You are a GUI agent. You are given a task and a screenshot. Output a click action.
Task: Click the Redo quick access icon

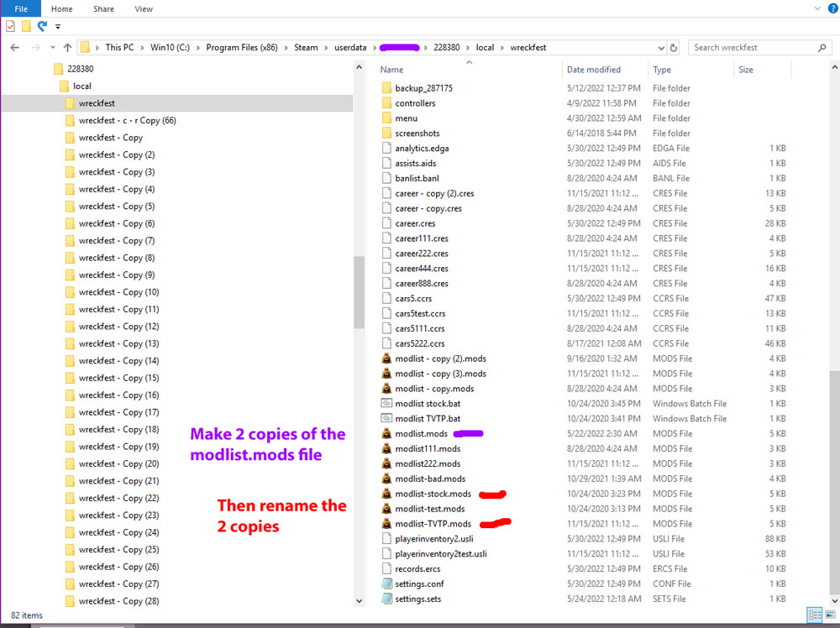[42, 26]
